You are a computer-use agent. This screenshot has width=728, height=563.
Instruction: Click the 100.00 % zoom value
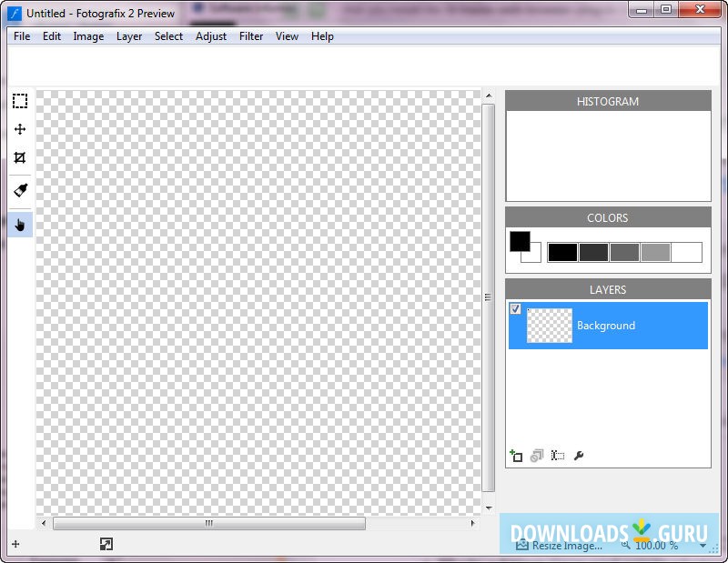point(656,546)
